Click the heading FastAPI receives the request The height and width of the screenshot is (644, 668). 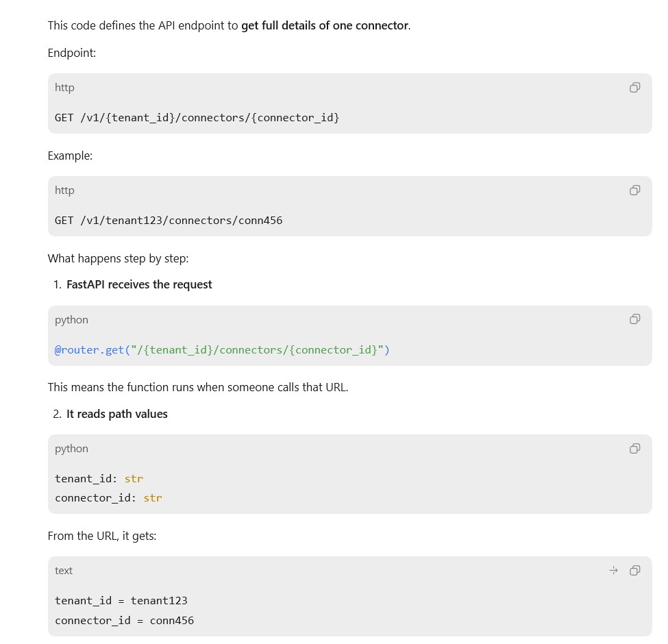(x=139, y=284)
